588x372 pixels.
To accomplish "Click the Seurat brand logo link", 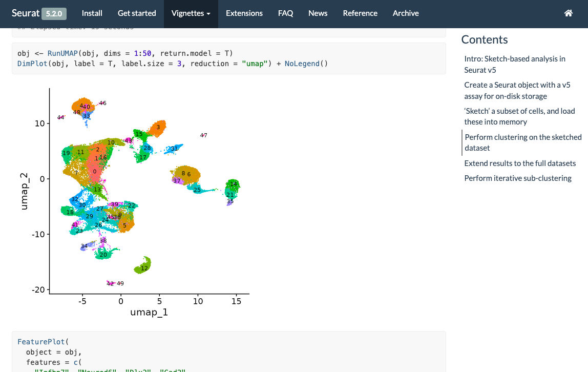I will coord(26,13).
